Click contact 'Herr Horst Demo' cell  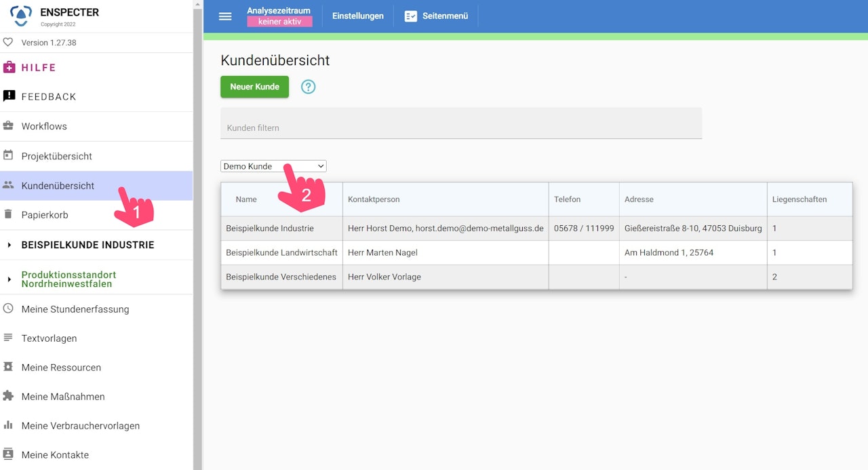tap(446, 229)
